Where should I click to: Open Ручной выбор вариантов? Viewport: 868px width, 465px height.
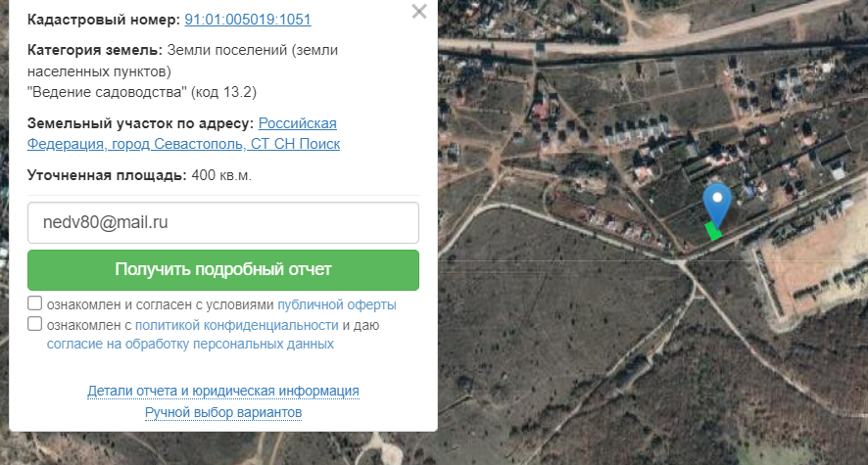tap(223, 412)
